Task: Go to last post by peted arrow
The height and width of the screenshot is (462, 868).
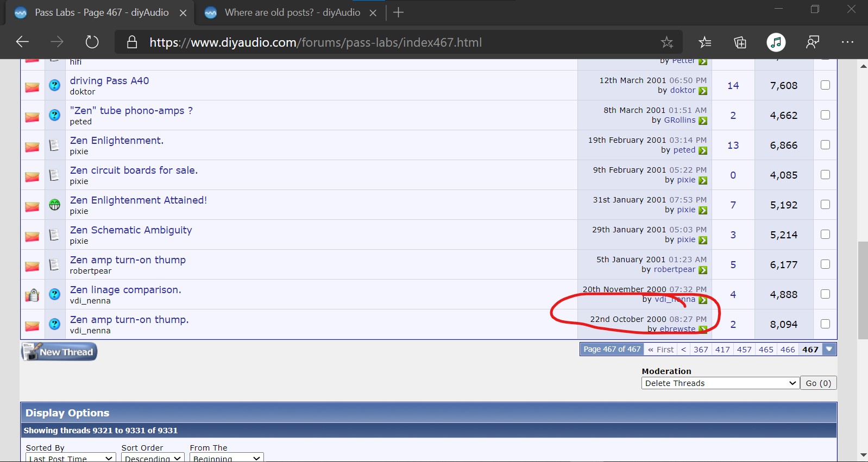Action: pos(703,151)
